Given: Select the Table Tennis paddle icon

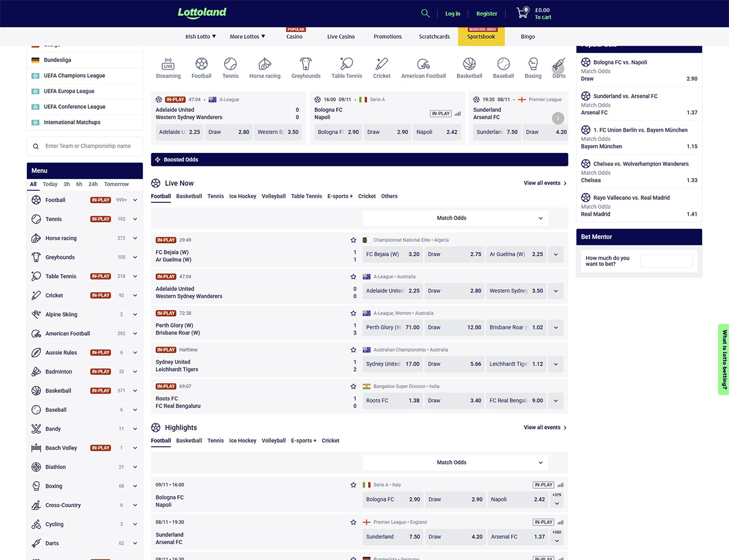Looking at the screenshot, I should tap(346, 64).
